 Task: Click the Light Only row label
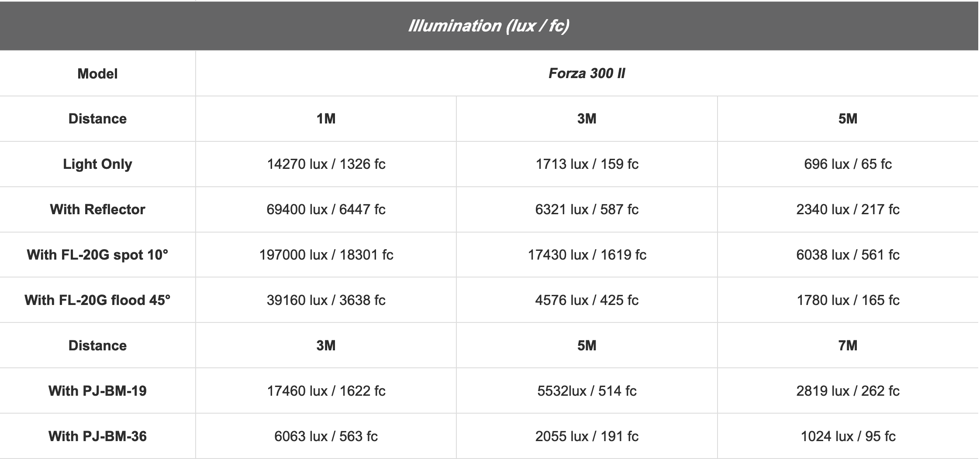(x=97, y=164)
